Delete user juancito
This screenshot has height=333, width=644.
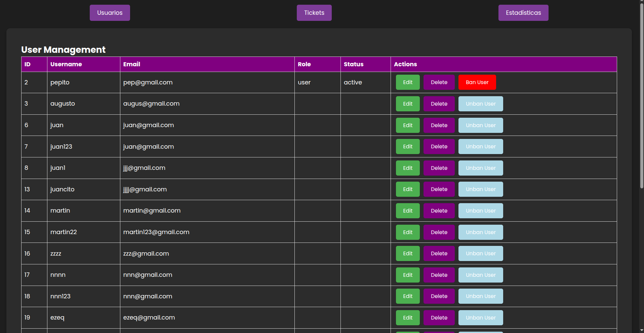439,189
